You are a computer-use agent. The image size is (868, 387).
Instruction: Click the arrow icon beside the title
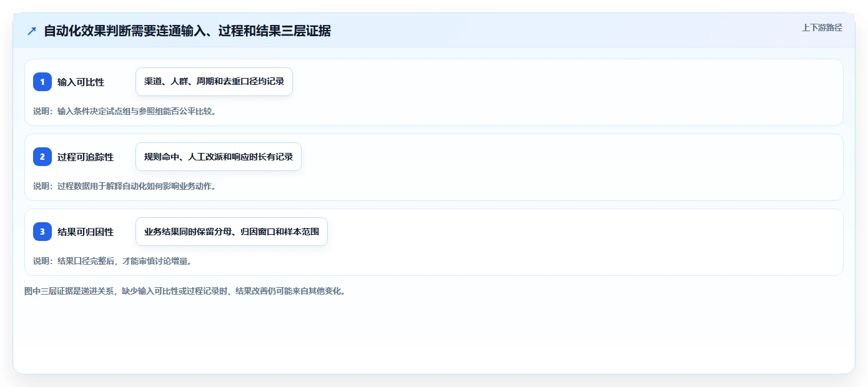32,31
